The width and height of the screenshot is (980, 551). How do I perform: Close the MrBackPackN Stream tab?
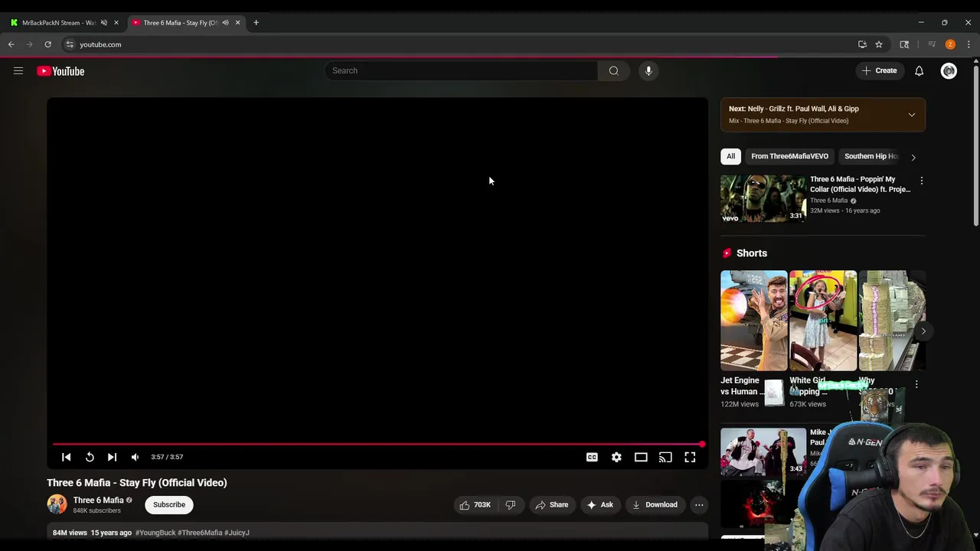pyautogui.click(x=116, y=22)
